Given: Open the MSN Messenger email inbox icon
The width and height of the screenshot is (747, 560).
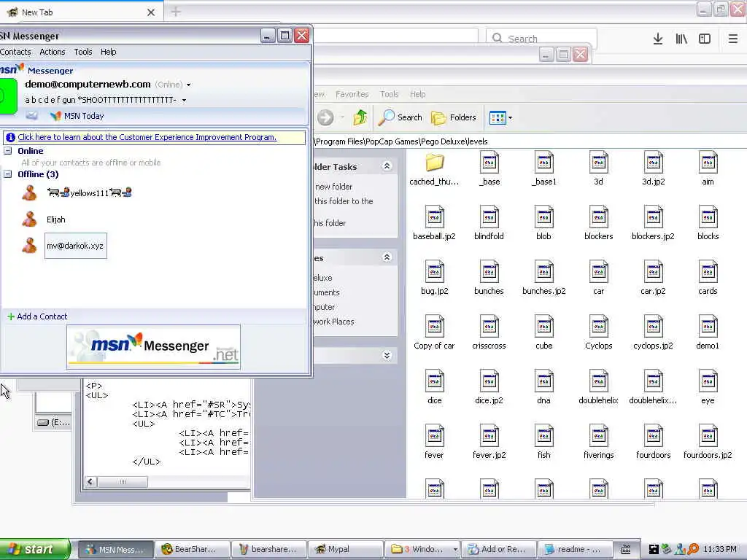Looking at the screenshot, I should point(32,115).
